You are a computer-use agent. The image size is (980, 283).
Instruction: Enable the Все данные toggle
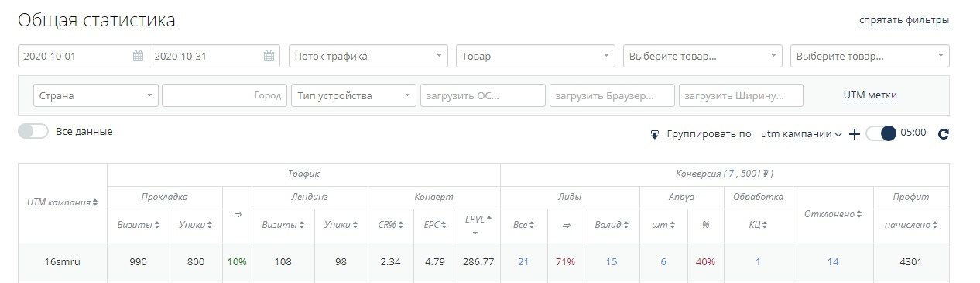point(33,132)
